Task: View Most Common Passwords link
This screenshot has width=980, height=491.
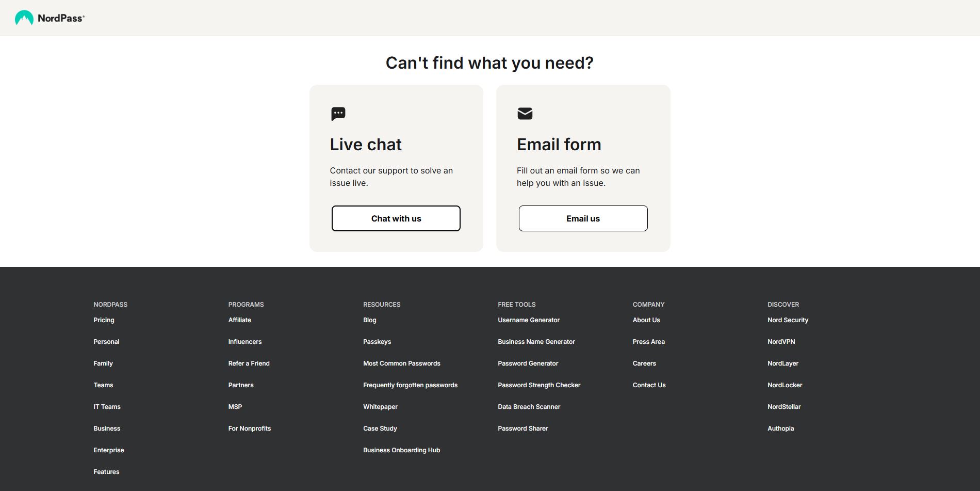Action: (x=402, y=363)
